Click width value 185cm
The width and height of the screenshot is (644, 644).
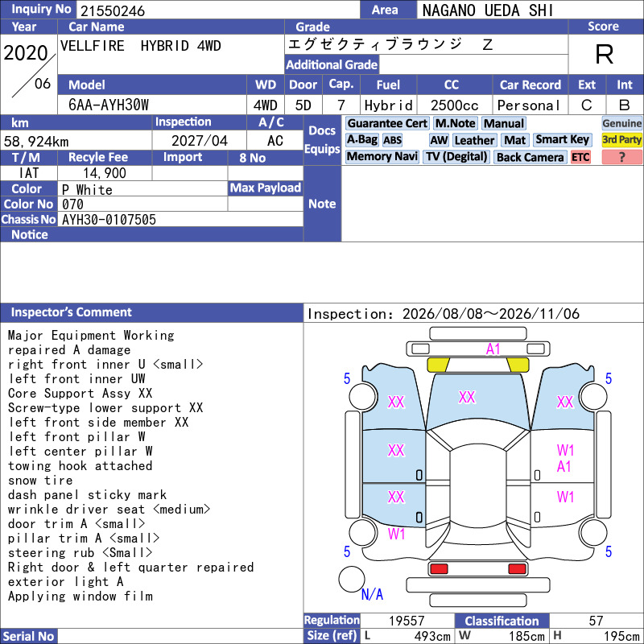tap(527, 636)
